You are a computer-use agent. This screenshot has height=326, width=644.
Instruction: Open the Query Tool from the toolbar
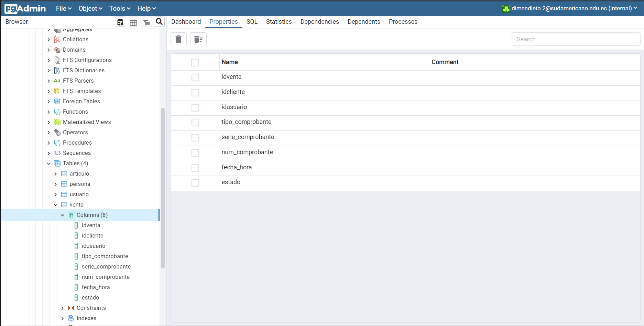[x=120, y=22]
